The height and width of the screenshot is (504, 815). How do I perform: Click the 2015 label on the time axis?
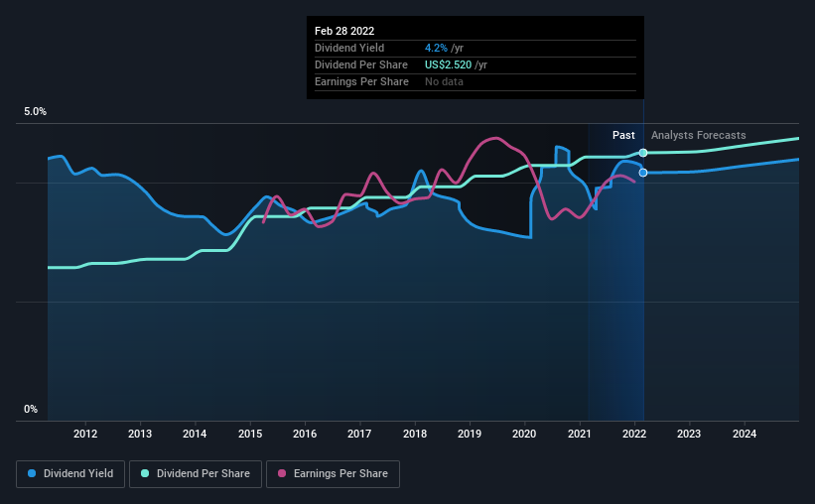coord(250,434)
